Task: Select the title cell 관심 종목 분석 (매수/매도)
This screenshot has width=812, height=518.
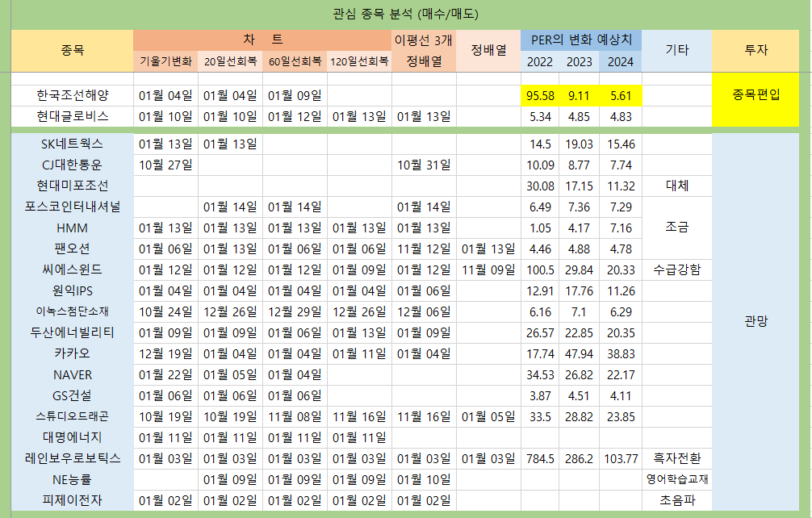Action: [x=405, y=14]
